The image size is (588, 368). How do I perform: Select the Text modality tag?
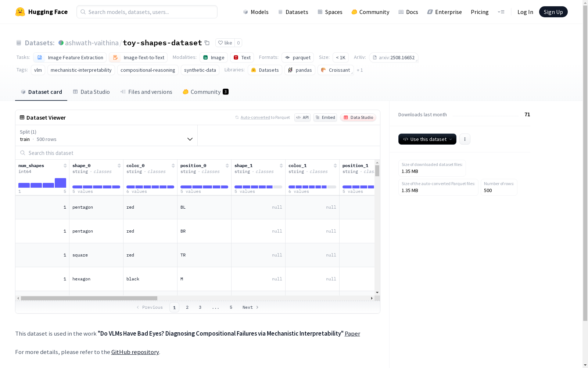[x=242, y=57]
